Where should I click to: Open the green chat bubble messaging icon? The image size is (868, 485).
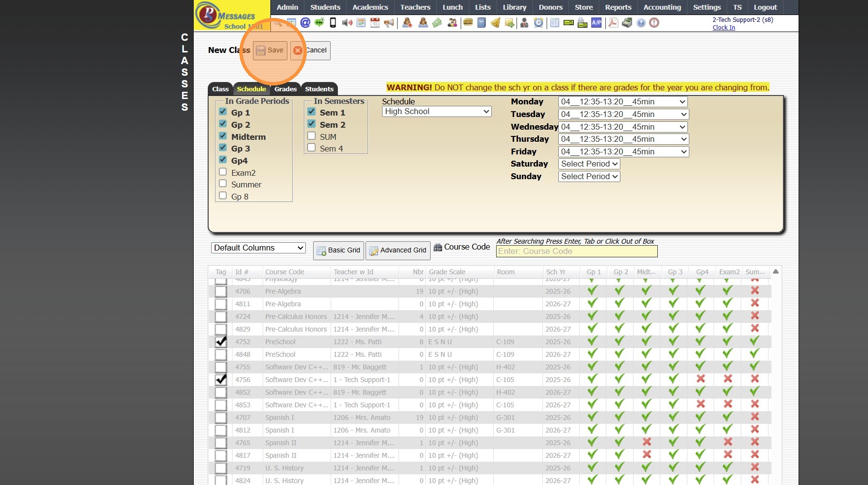(319, 22)
